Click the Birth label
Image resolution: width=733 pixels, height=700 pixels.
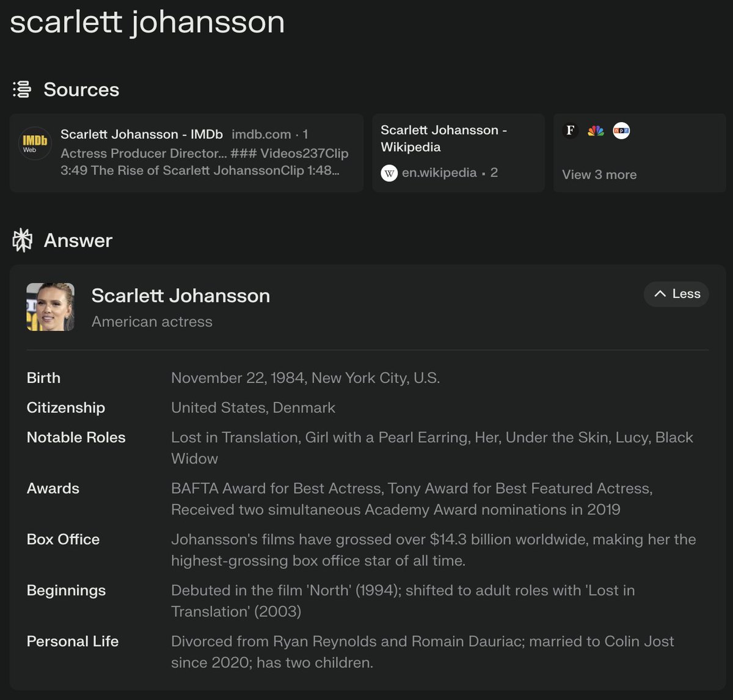(43, 378)
